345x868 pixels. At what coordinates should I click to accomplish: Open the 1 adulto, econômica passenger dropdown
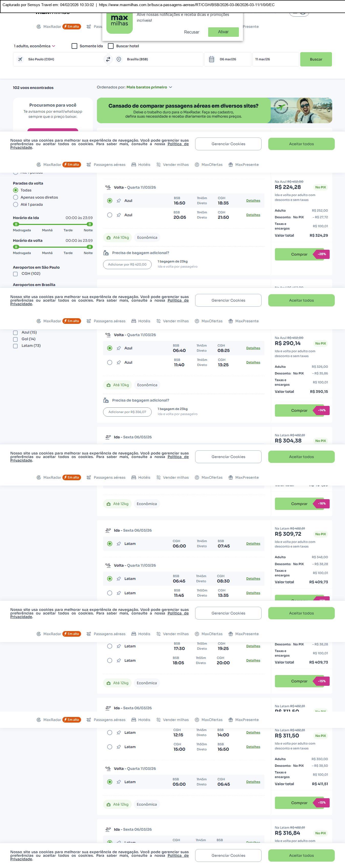(x=35, y=46)
